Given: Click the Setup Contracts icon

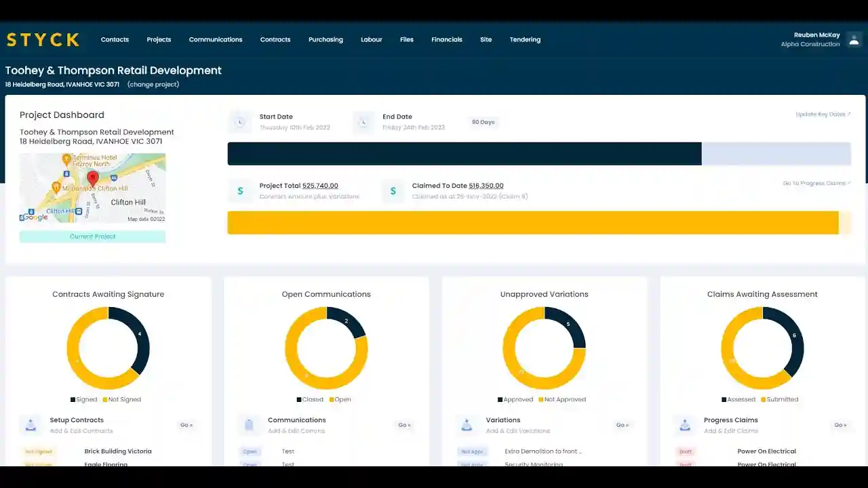Looking at the screenshot, I should (x=31, y=425).
